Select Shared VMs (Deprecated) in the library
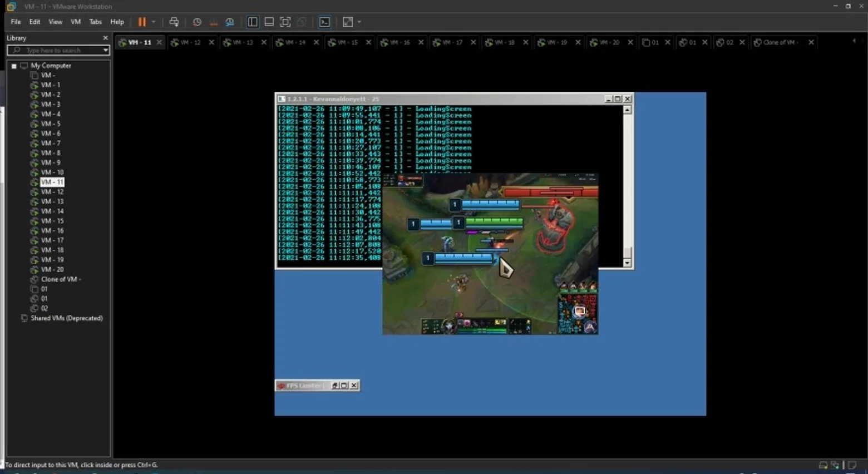The image size is (868, 474). coord(66,318)
